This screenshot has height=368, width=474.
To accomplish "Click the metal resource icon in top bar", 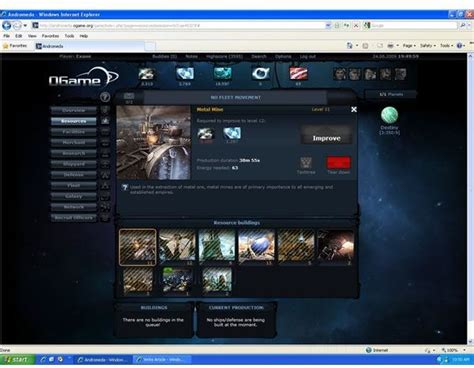I will click(146, 74).
